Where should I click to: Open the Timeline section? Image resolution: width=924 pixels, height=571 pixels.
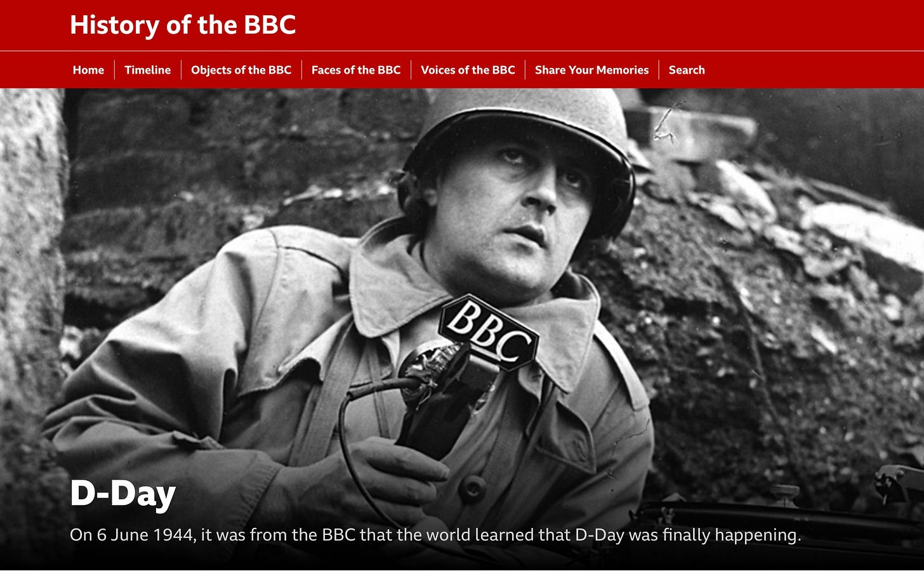[x=147, y=70]
